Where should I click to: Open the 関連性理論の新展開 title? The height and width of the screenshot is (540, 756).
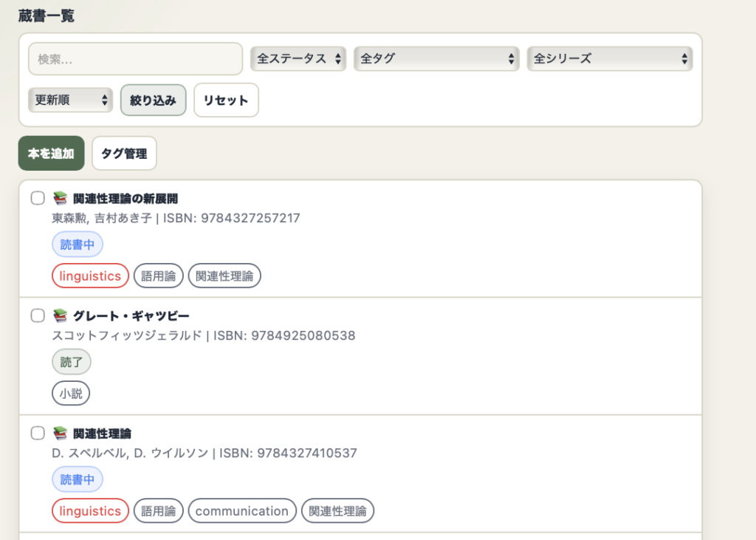click(126, 199)
